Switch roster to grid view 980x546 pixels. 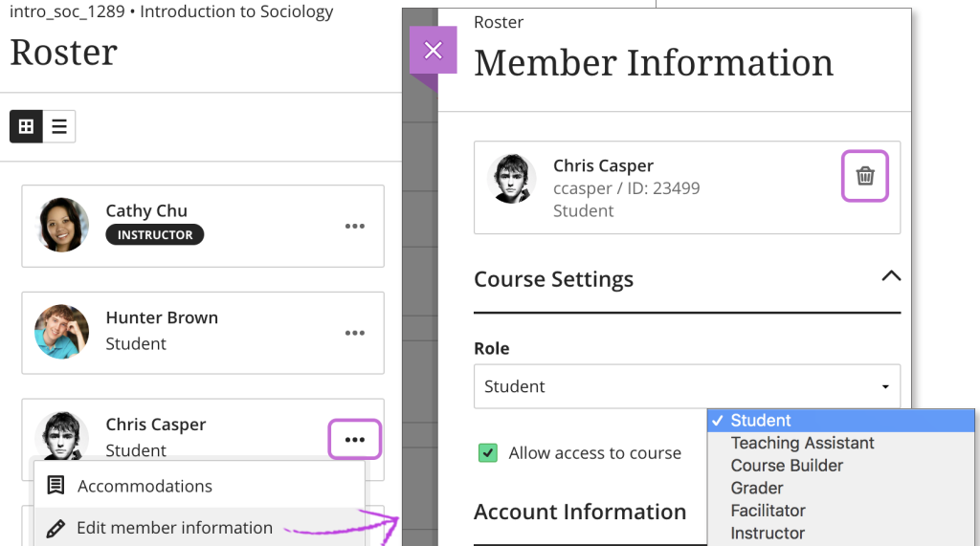coord(26,127)
